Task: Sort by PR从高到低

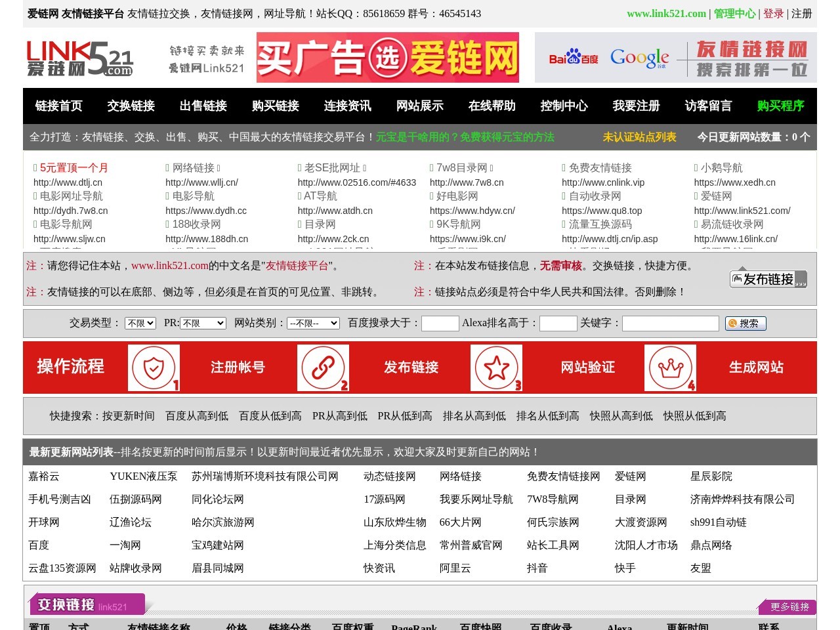Action: coord(340,416)
